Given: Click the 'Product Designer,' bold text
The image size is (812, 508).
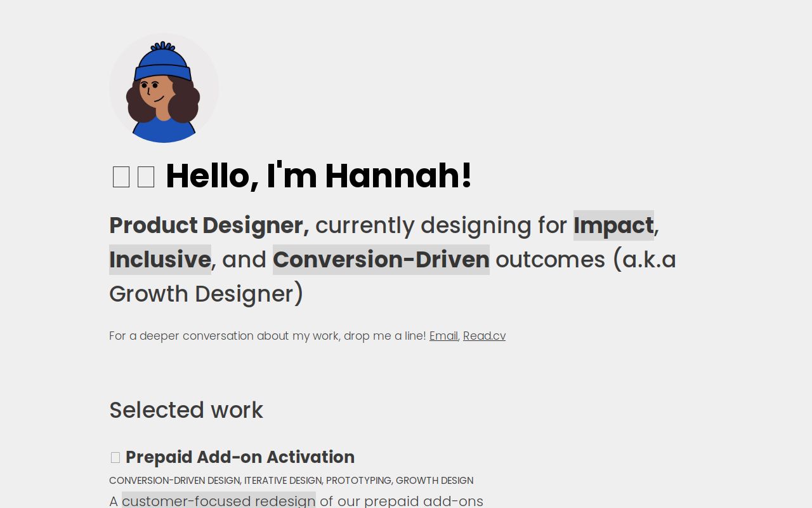Looking at the screenshot, I should point(209,225).
